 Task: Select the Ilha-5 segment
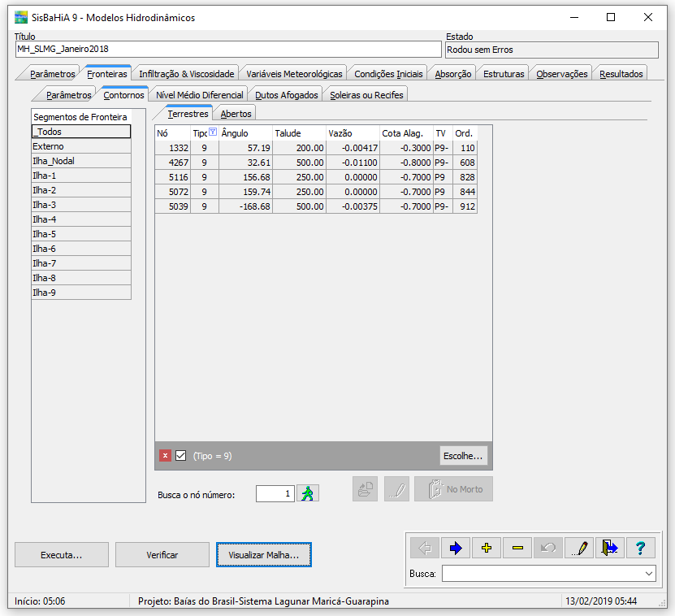click(x=81, y=234)
